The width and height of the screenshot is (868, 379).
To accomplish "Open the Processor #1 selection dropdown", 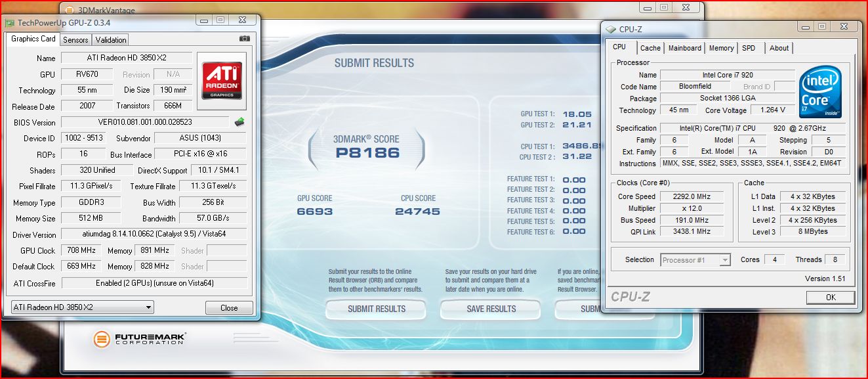I will pyautogui.click(x=695, y=259).
